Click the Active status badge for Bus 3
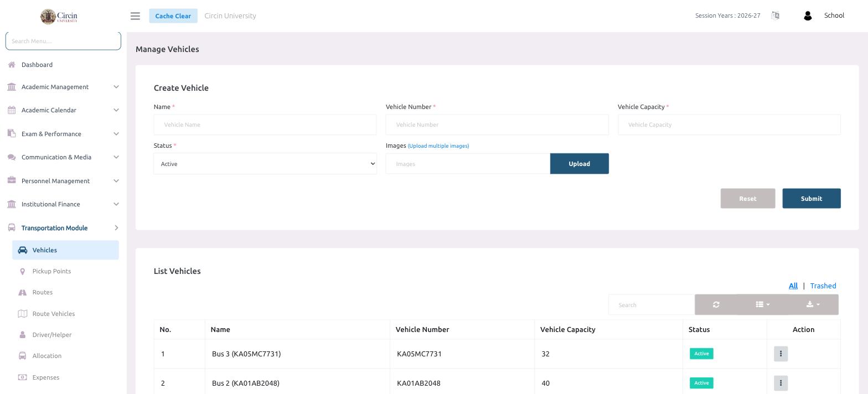868x394 pixels. point(701,354)
